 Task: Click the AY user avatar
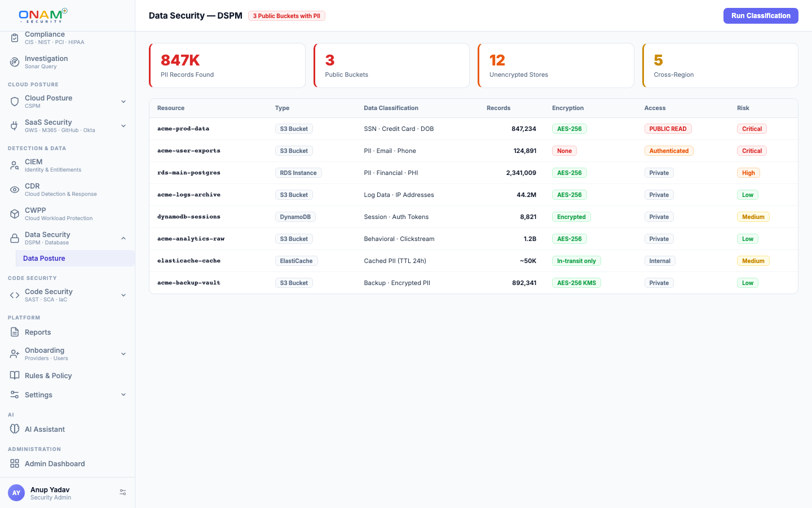click(16, 493)
